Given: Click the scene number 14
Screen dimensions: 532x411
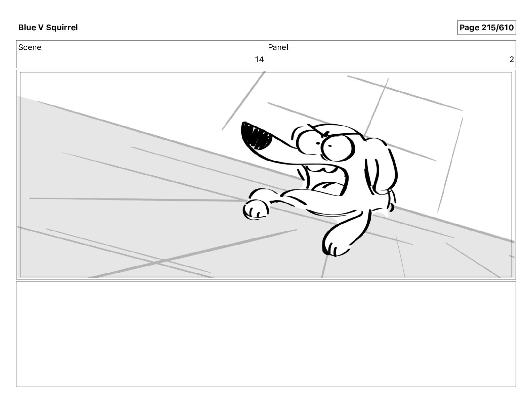Looking at the screenshot, I should (259, 60).
